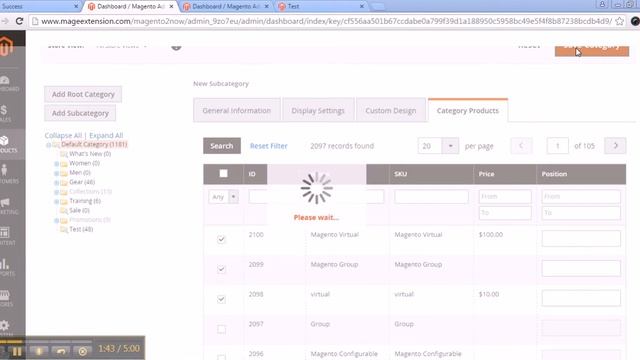The image size is (640, 360).
Task: Collapse the Default Category tree node
Action: click(48, 145)
